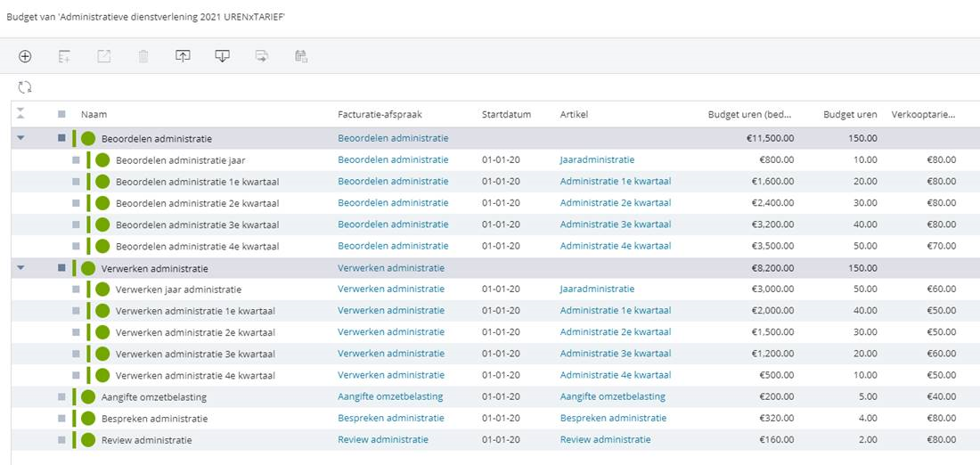Toggle the select-all checkbox in header
This screenshot has width=980, height=465.
tap(61, 114)
